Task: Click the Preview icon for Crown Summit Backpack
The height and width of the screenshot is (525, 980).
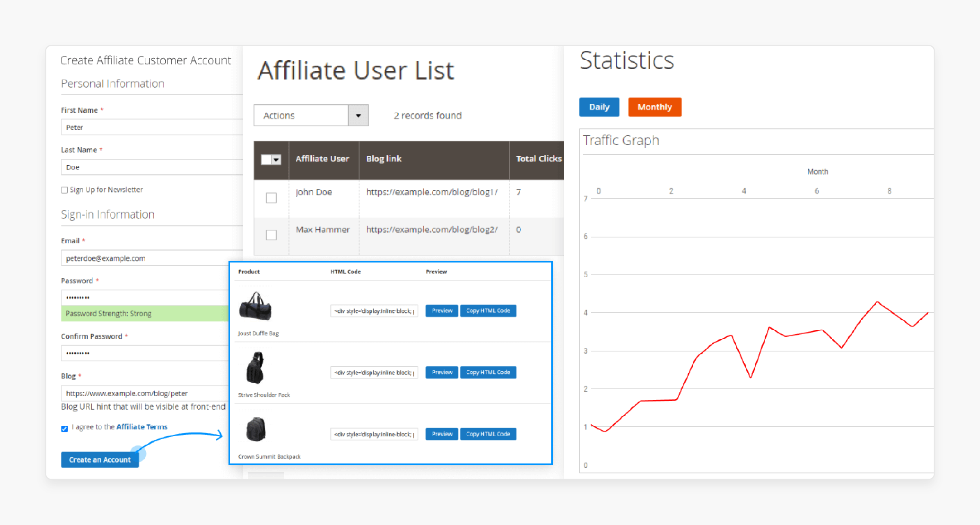Action: (x=440, y=433)
